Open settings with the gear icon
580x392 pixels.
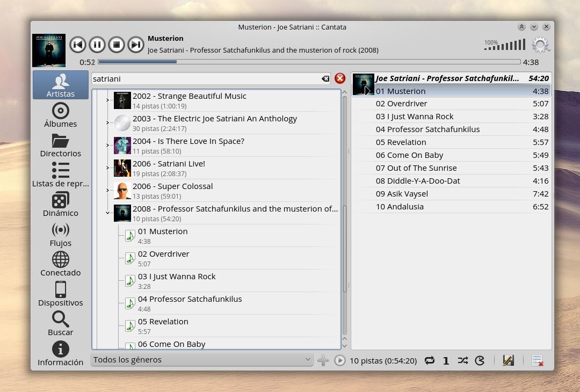(x=540, y=45)
